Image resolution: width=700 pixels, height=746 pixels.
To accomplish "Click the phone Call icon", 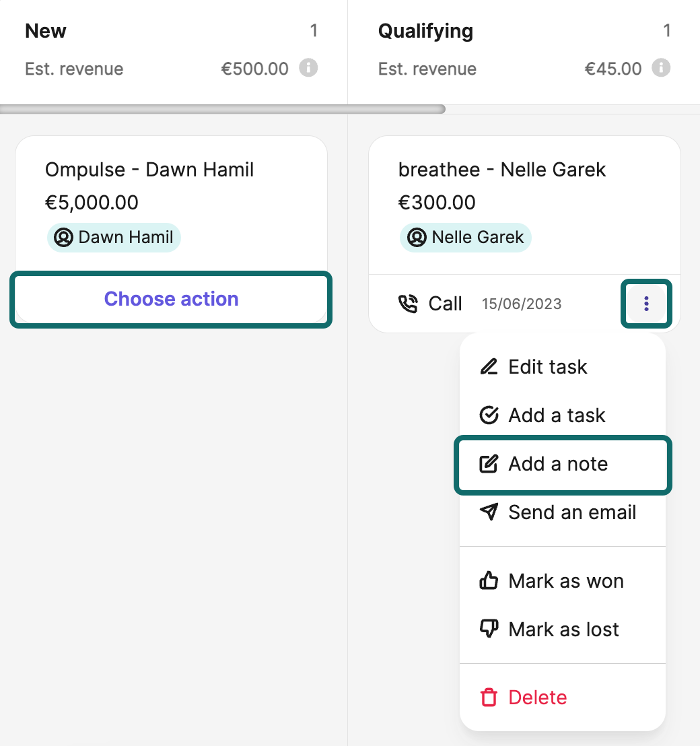I will coord(407,304).
